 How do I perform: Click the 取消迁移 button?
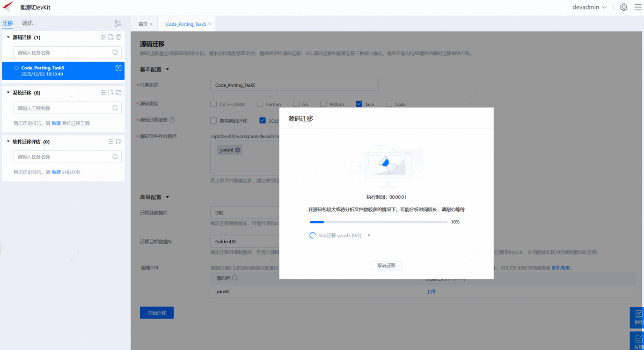386,266
